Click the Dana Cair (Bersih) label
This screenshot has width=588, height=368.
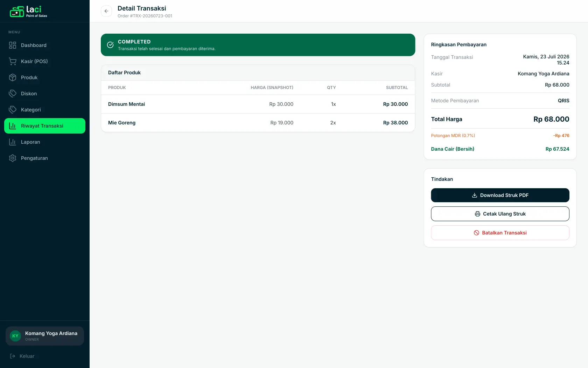tap(453, 149)
